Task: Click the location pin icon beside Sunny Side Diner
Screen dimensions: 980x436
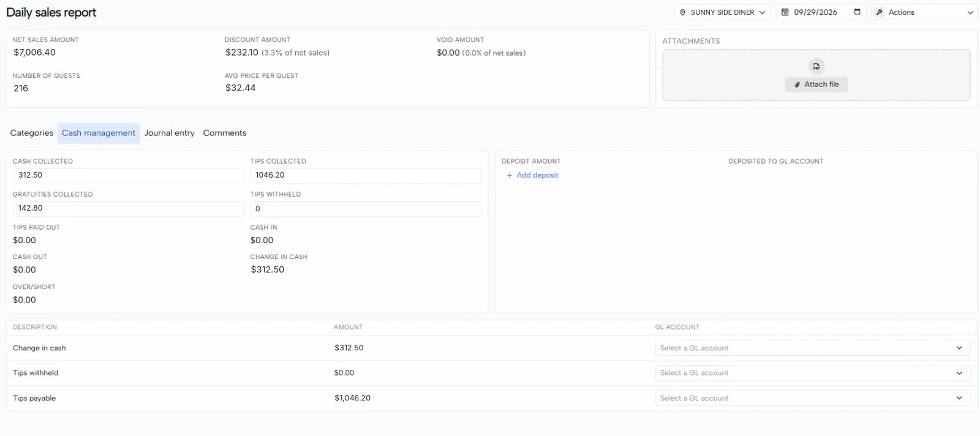Action: click(x=682, y=12)
